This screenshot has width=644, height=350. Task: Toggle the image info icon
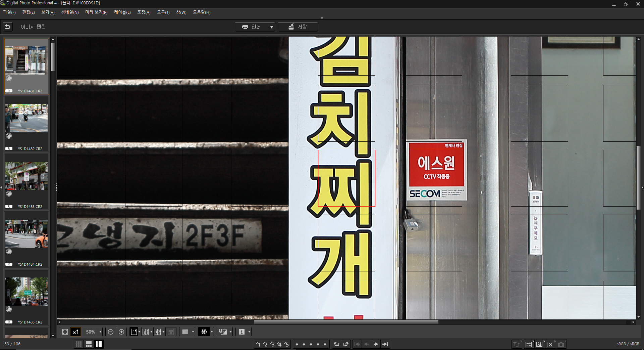click(x=241, y=332)
